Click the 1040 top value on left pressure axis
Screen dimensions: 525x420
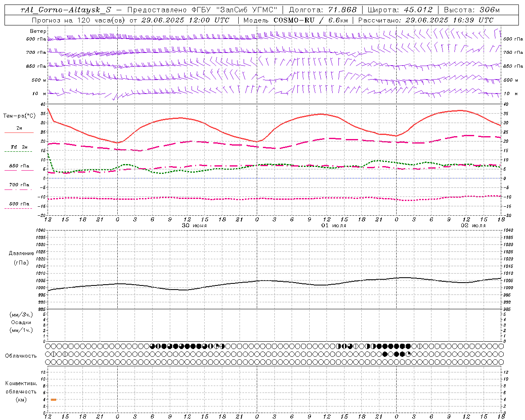[x=40, y=231]
